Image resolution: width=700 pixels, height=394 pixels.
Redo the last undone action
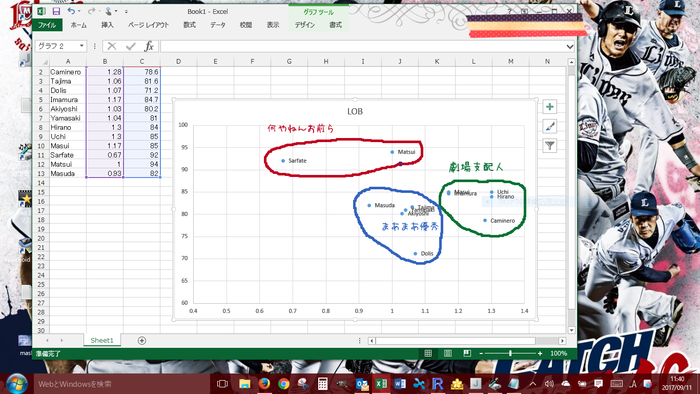point(91,11)
